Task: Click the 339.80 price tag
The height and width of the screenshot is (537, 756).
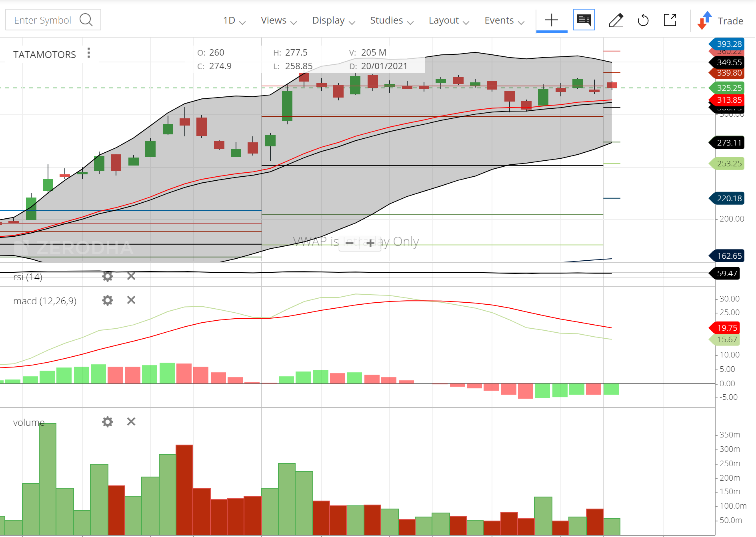Action: point(726,73)
